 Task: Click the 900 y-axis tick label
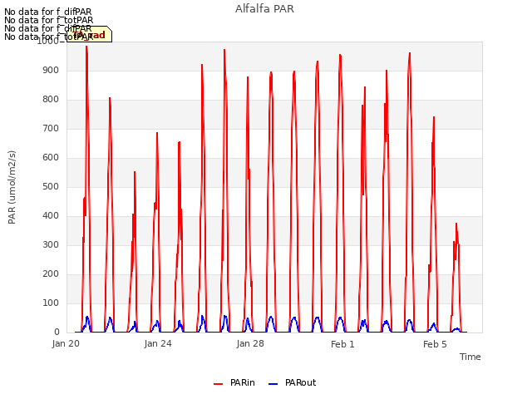[51, 70]
